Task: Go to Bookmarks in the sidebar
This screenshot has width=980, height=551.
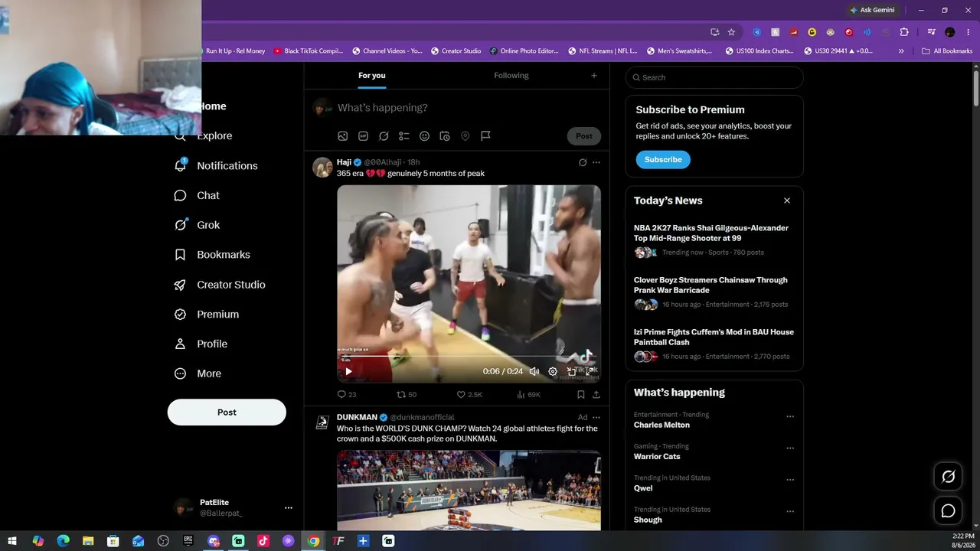Action: pyautogui.click(x=212, y=255)
